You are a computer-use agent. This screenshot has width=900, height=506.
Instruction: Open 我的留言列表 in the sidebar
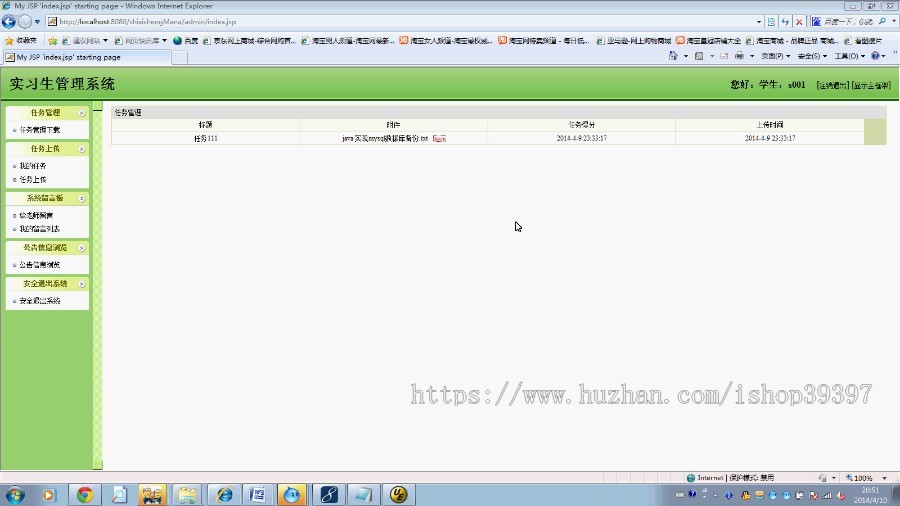point(40,229)
